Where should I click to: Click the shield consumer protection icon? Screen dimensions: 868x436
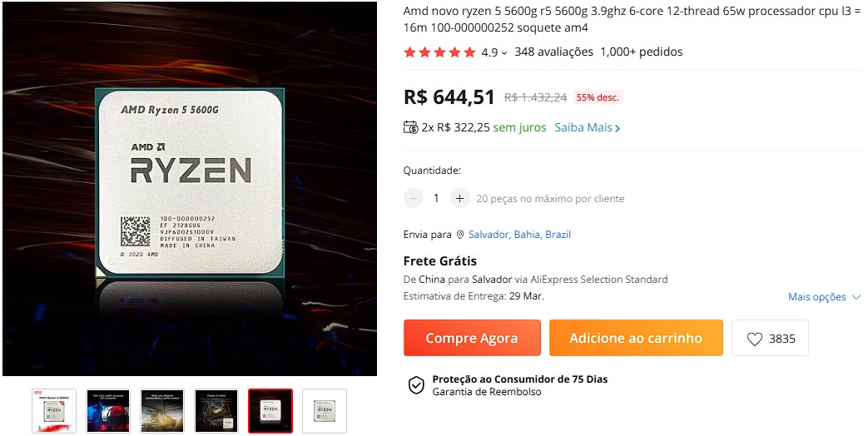tap(416, 385)
